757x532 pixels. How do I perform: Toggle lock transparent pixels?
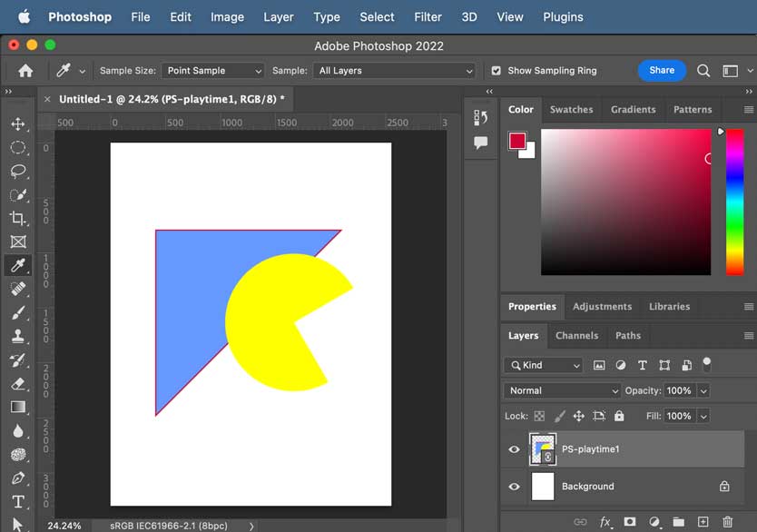pos(539,416)
